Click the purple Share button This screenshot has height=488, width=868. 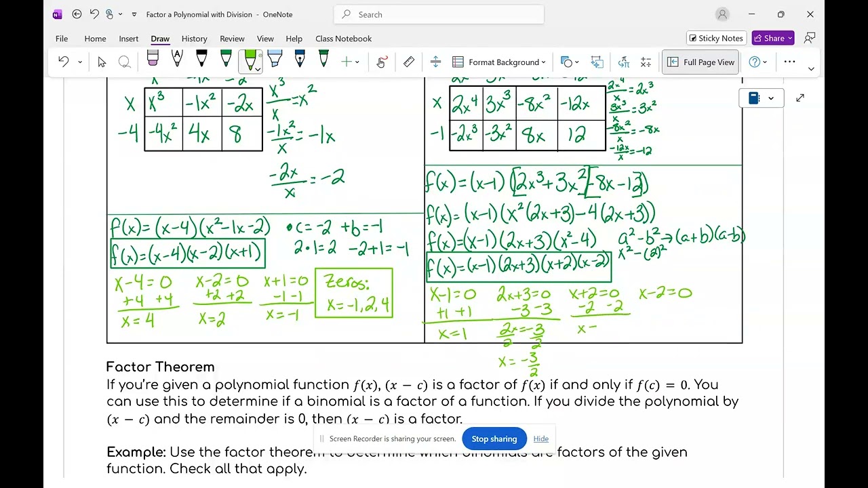pyautogui.click(x=772, y=39)
